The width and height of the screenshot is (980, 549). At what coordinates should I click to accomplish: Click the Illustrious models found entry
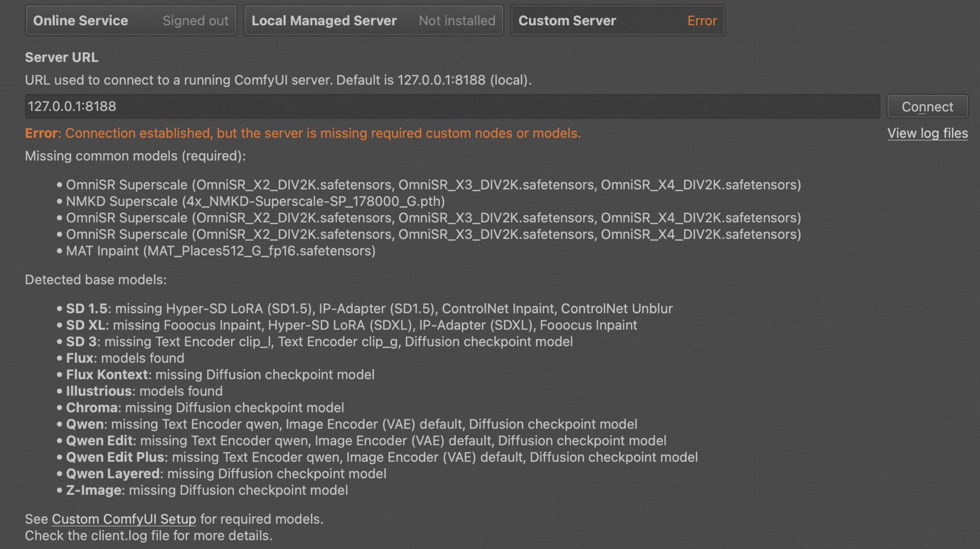(x=144, y=391)
